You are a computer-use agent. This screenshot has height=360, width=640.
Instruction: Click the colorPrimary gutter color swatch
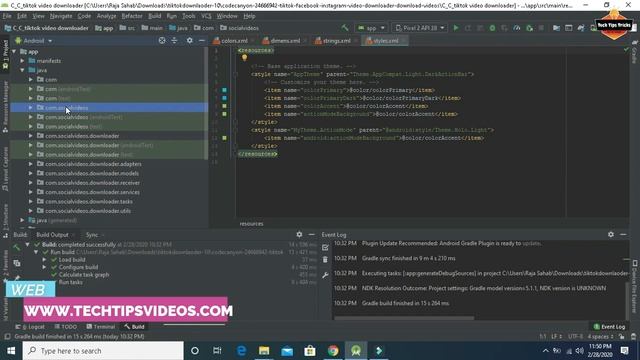(x=224, y=90)
